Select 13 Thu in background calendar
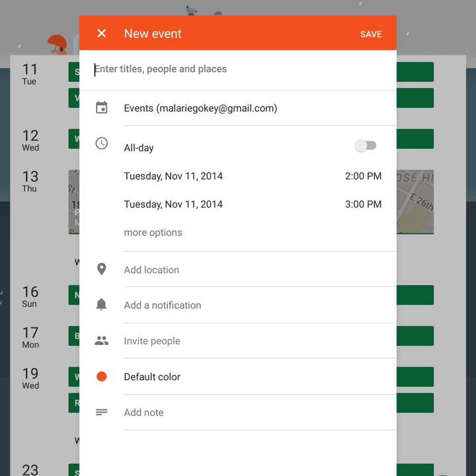The width and height of the screenshot is (476, 476). [x=30, y=181]
